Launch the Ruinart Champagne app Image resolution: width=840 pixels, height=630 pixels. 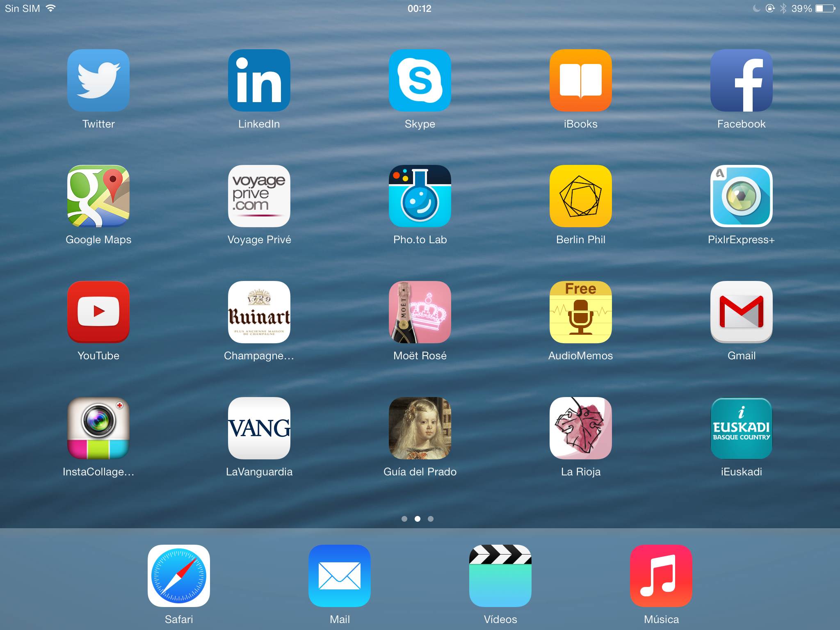[259, 312]
